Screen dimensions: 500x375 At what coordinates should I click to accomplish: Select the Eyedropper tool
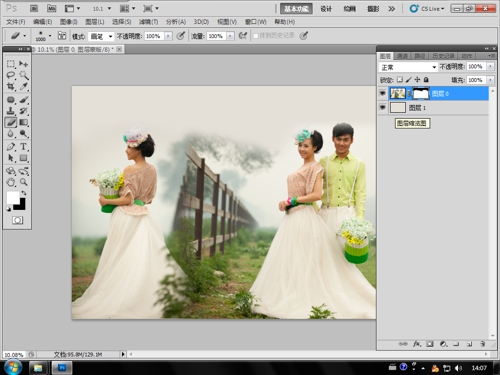tap(23, 86)
